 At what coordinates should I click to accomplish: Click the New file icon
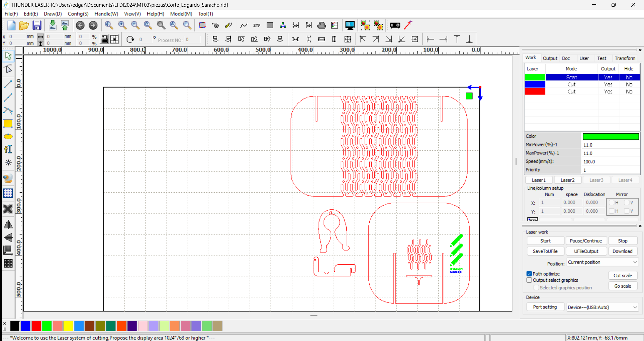[11, 25]
